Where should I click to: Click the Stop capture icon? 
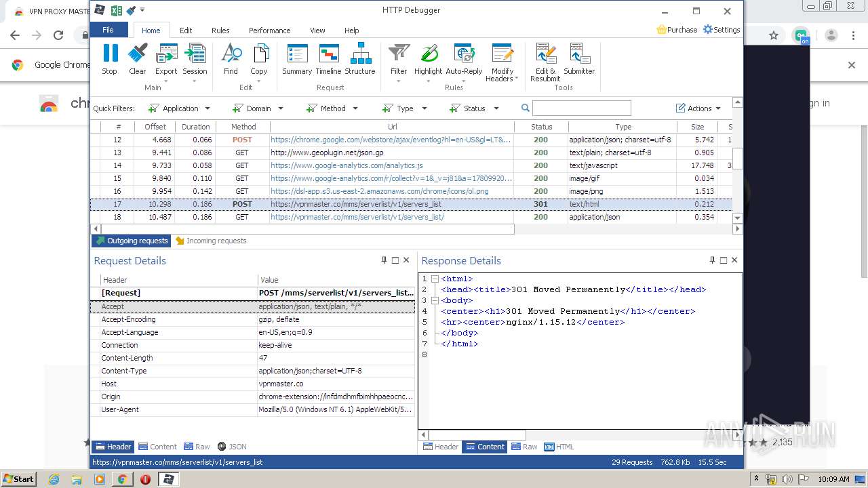click(109, 59)
